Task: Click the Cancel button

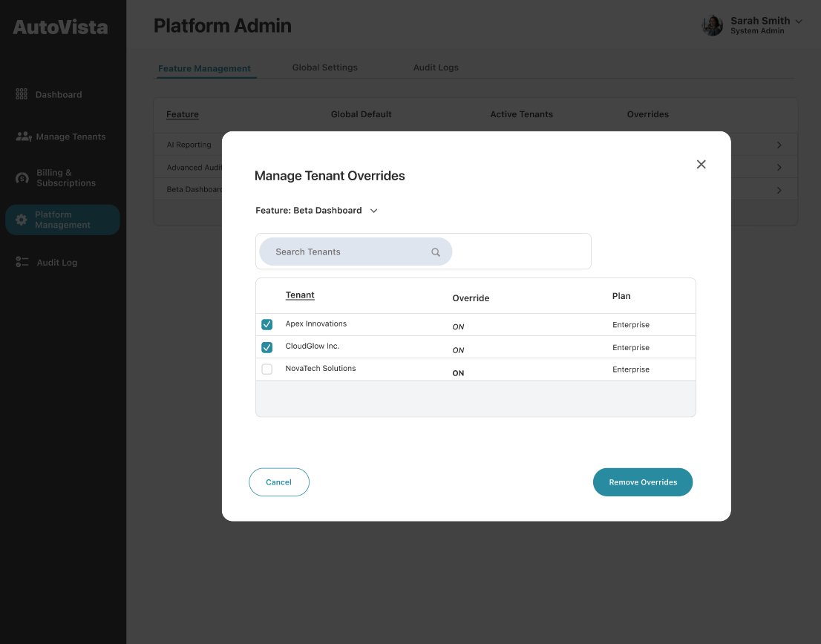Action: coord(279,482)
